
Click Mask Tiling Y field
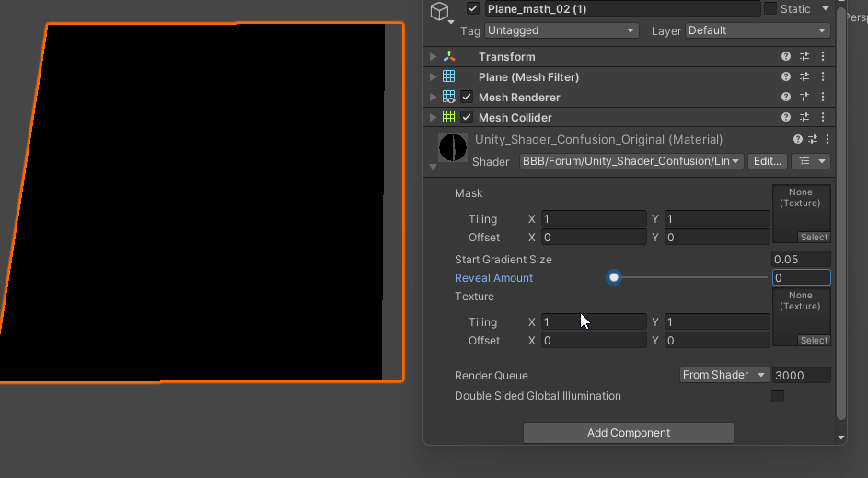point(717,219)
